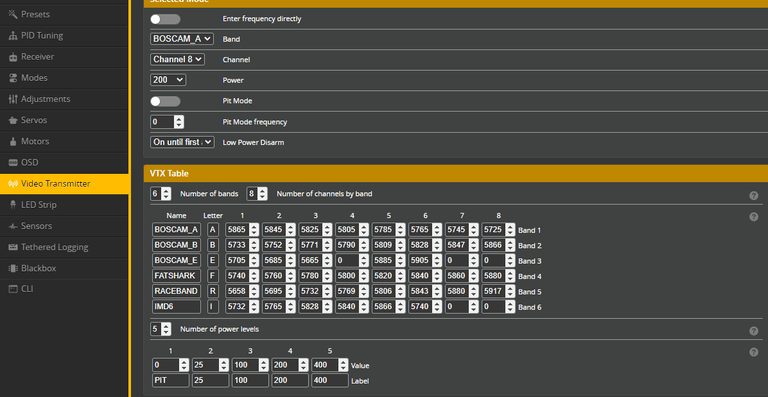Click the CLI terminal icon
The image size is (768, 397).
(x=13, y=289)
